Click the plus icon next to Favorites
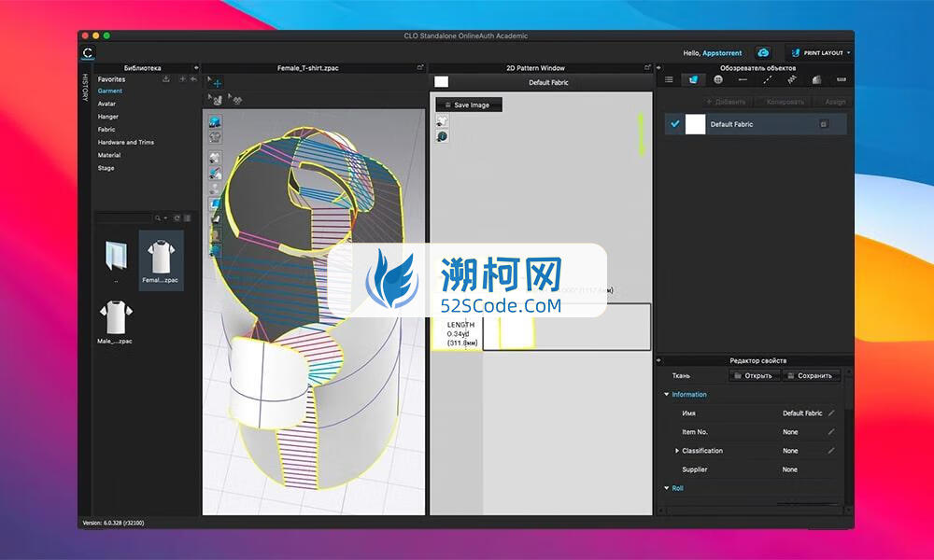934x560 pixels. click(182, 79)
